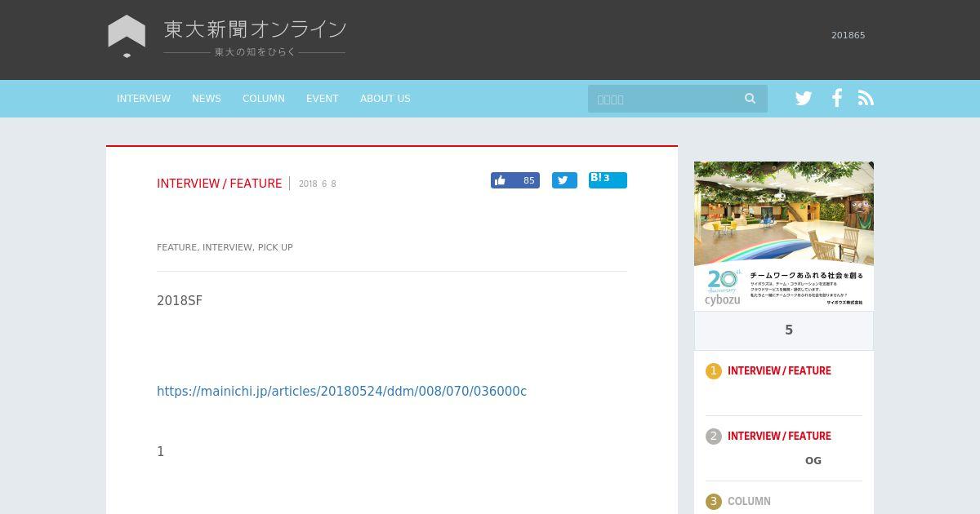Viewport: 980px width, 514px height.
Task: Open the COLUMN menu item
Action: click(264, 99)
